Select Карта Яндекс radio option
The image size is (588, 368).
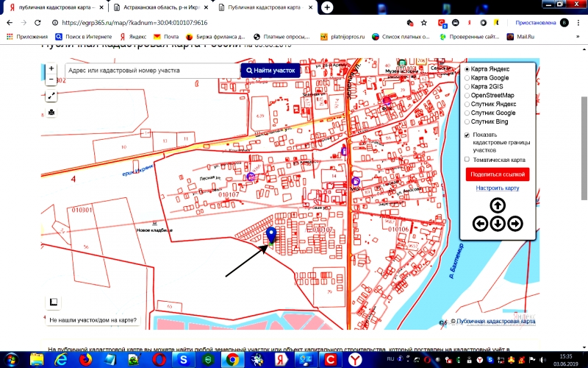point(467,69)
